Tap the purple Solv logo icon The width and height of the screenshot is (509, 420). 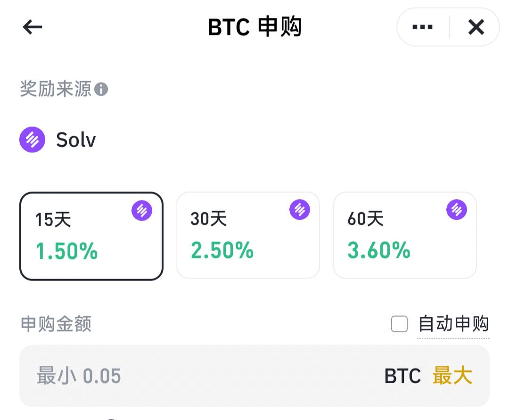[x=32, y=140]
